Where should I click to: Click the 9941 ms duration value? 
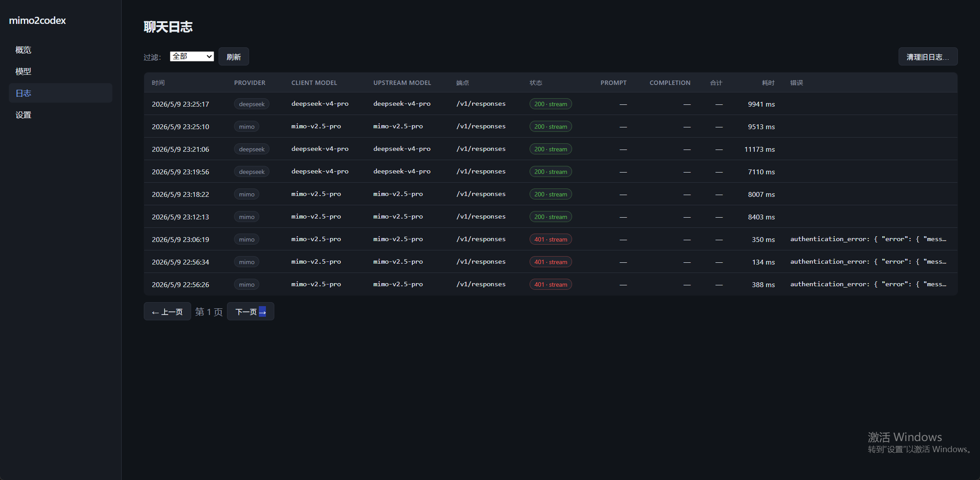761,104
